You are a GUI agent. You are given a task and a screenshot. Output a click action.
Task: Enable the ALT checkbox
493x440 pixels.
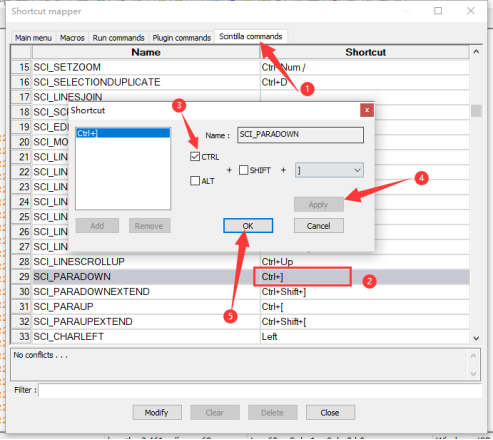(195, 181)
